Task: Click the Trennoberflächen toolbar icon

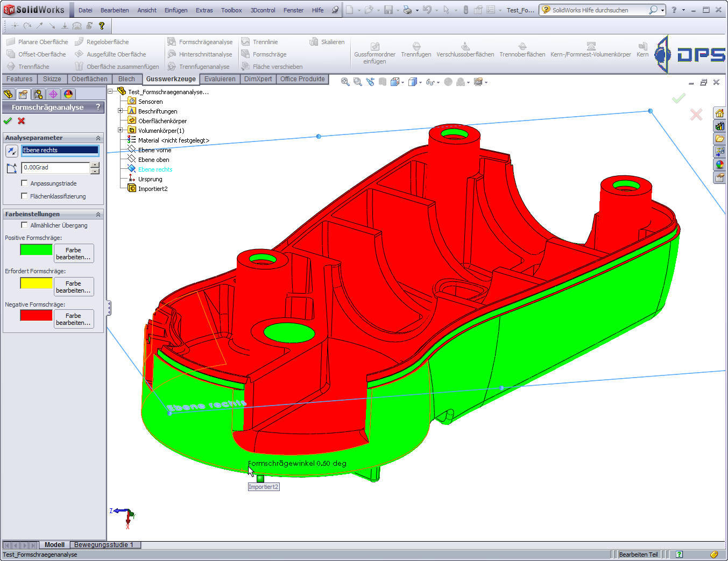Action: [x=522, y=47]
